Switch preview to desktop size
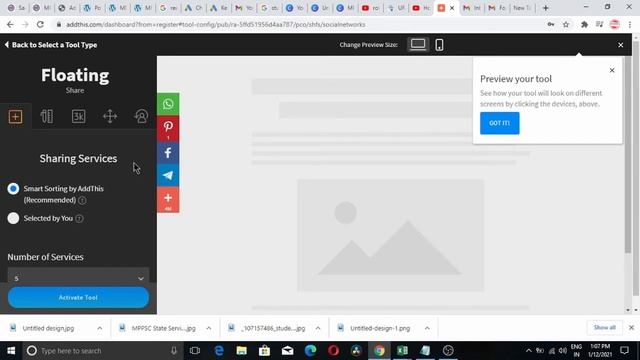The width and height of the screenshot is (640, 360). (418, 44)
